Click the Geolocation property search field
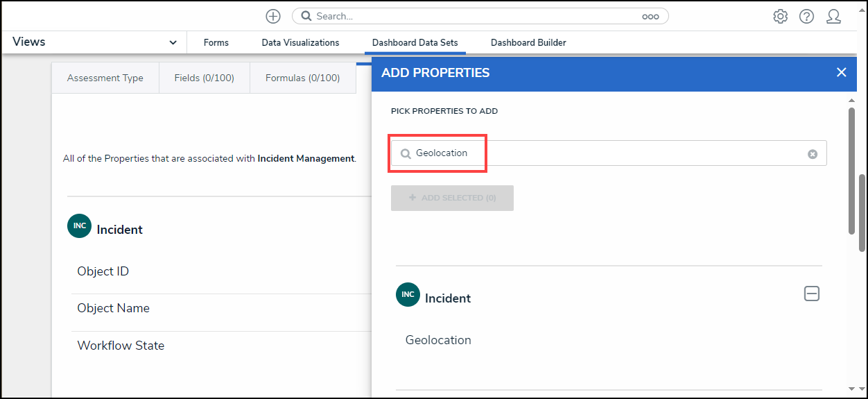868x399 pixels. [x=610, y=153]
